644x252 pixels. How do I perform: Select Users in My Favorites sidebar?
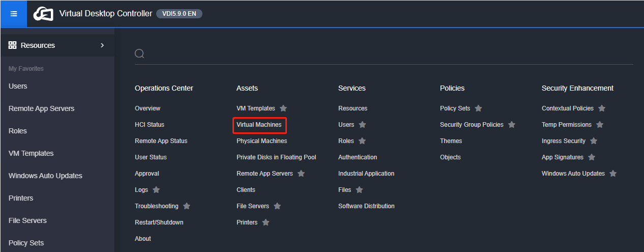tap(18, 86)
